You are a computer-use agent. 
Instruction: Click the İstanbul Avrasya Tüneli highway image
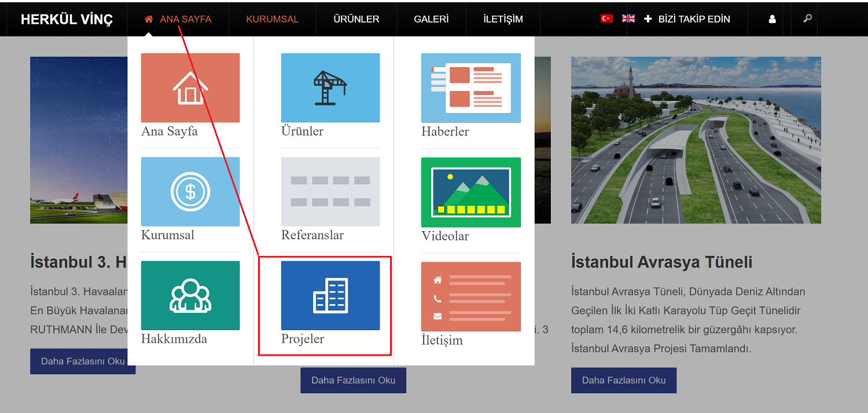tap(696, 140)
